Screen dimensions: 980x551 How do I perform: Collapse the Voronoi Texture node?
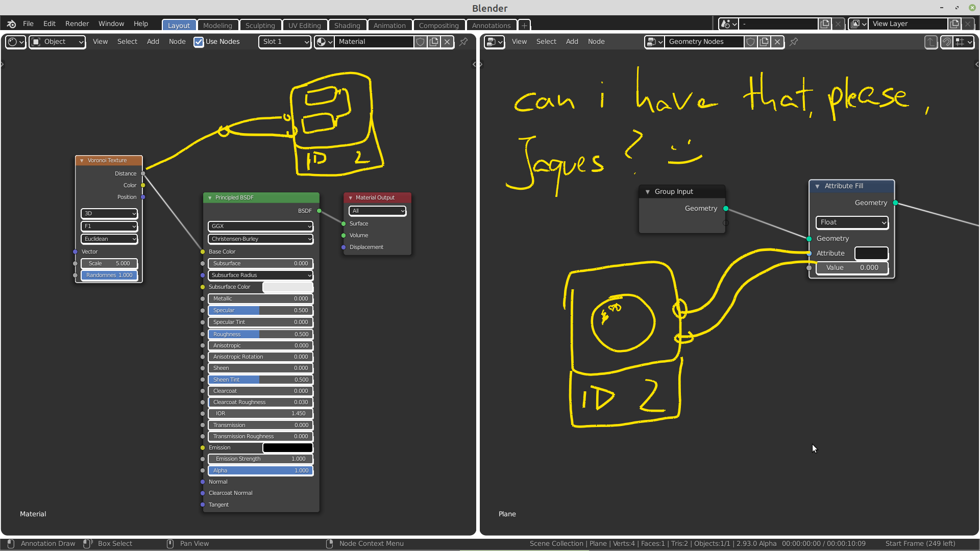tap(82, 160)
